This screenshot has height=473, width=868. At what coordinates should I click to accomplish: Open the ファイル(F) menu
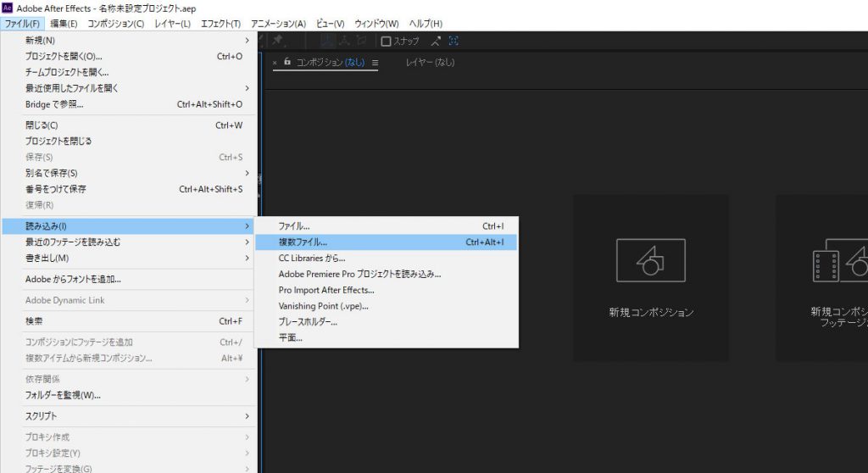click(x=22, y=23)
